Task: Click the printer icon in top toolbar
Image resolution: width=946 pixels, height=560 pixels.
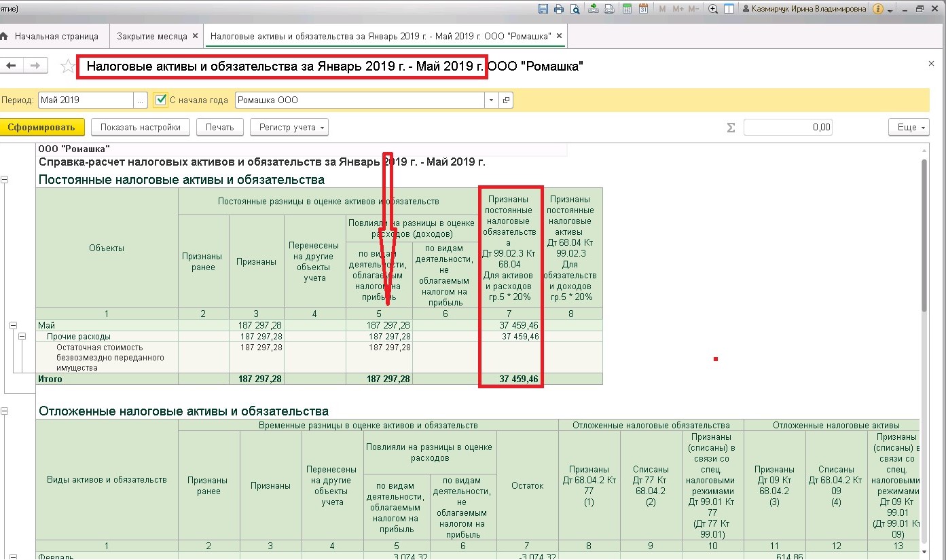Action: pyautogui.click(x=559, y=9)
